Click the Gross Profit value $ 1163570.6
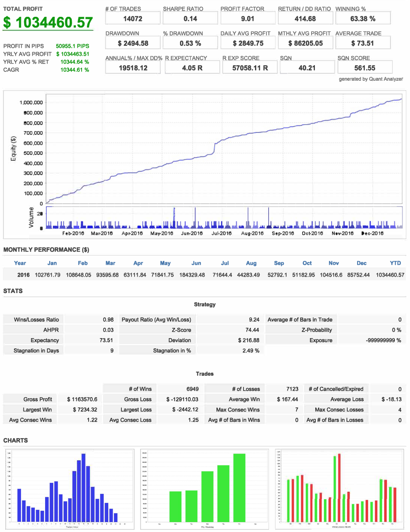The width and height of the screenshot is (410, 532). point(82,399)
